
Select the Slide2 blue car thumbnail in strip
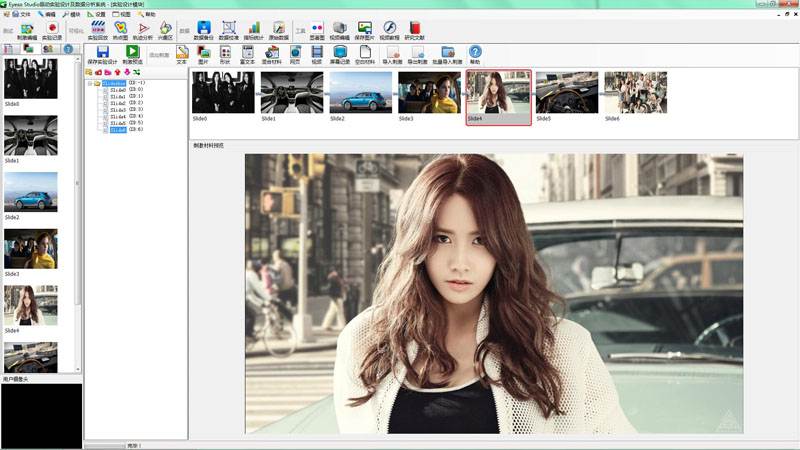click(360, 92)
